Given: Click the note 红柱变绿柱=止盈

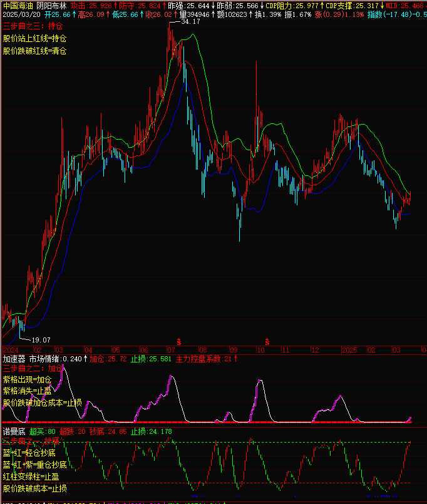Looking at the screenshot, I should [x=31, y=476].
